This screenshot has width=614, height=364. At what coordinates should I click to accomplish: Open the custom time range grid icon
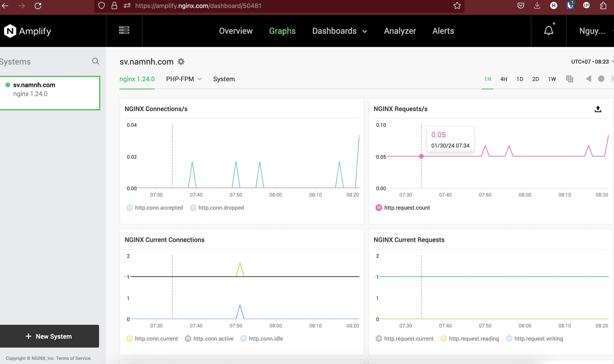click(570, 79)
